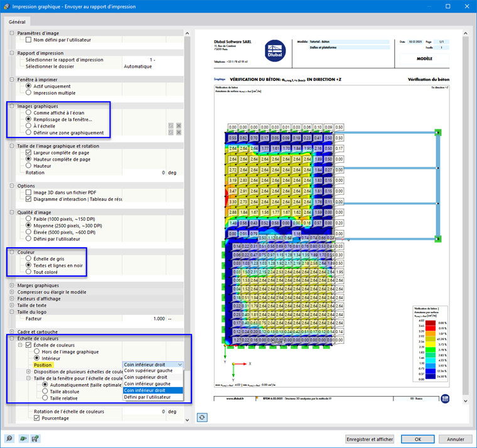Click the settings panel scroll-down arrow

point(187,420)
